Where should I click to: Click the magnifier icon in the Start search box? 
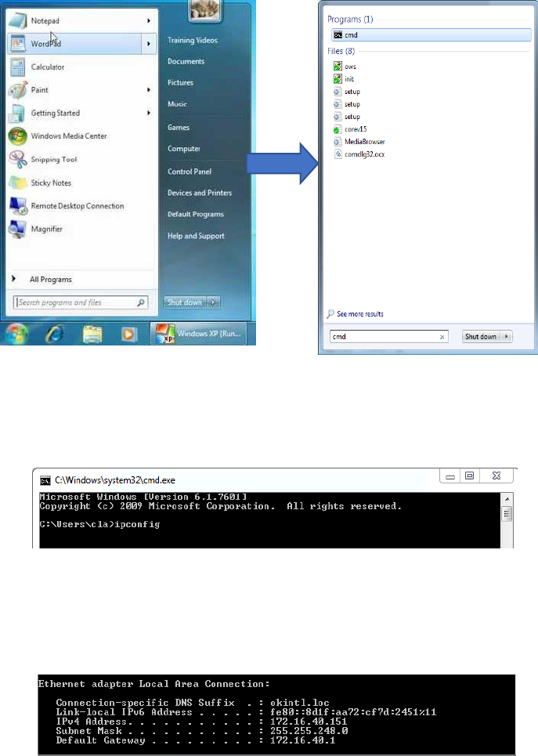point(141,302)
